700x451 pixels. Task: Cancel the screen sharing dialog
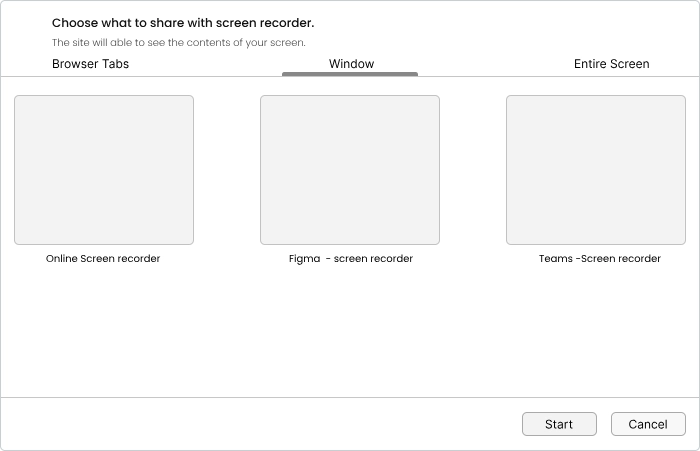648,424
